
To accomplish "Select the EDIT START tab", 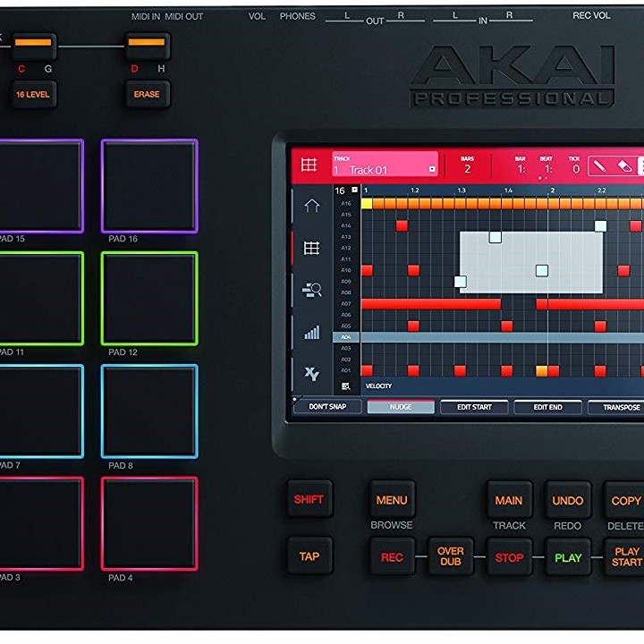I will click(474, 407).
